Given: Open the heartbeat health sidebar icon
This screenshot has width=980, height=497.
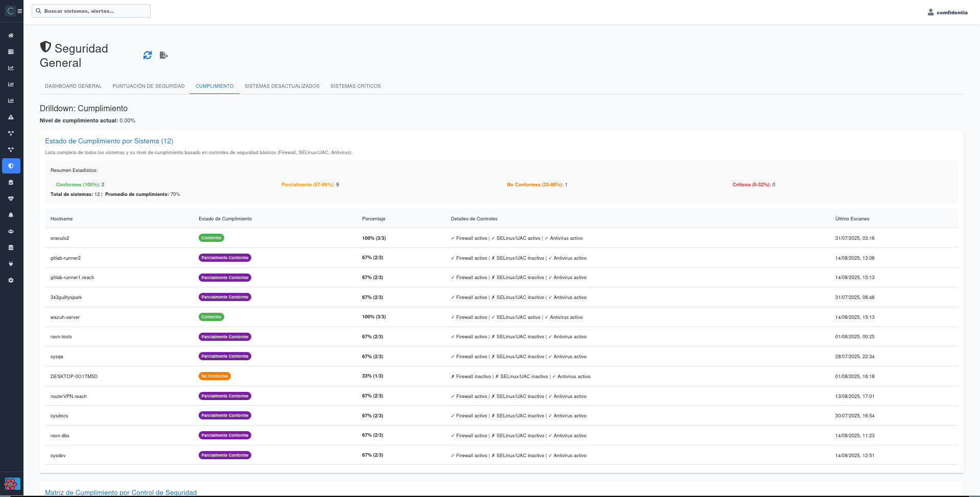Looking at the screenshot, I should (x=11, y=199).
